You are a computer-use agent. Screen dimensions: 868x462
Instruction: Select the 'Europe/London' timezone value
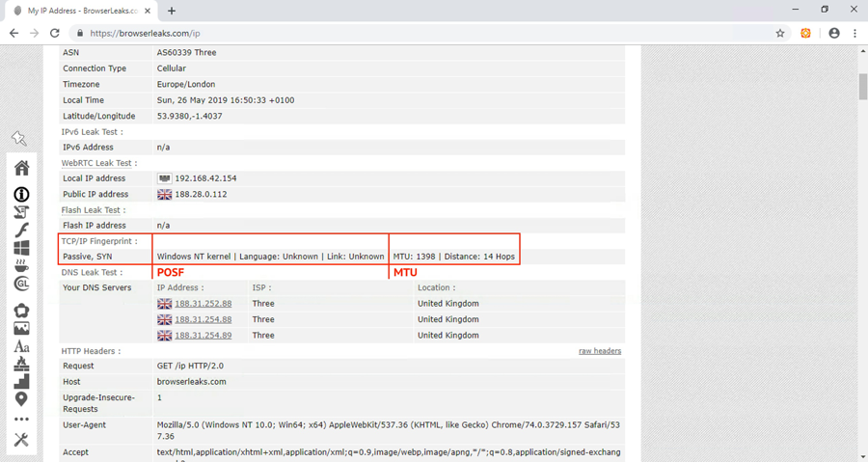[x=186, y=84]
